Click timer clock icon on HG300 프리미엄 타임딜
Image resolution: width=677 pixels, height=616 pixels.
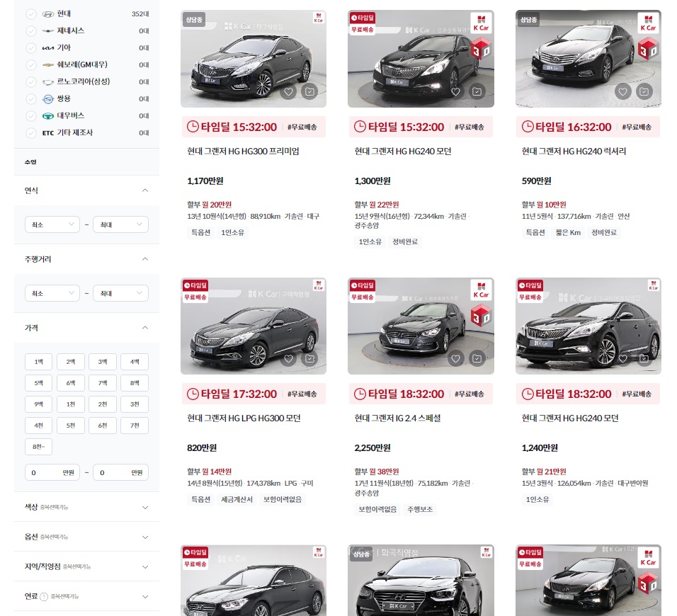click(x=193, y=127)
